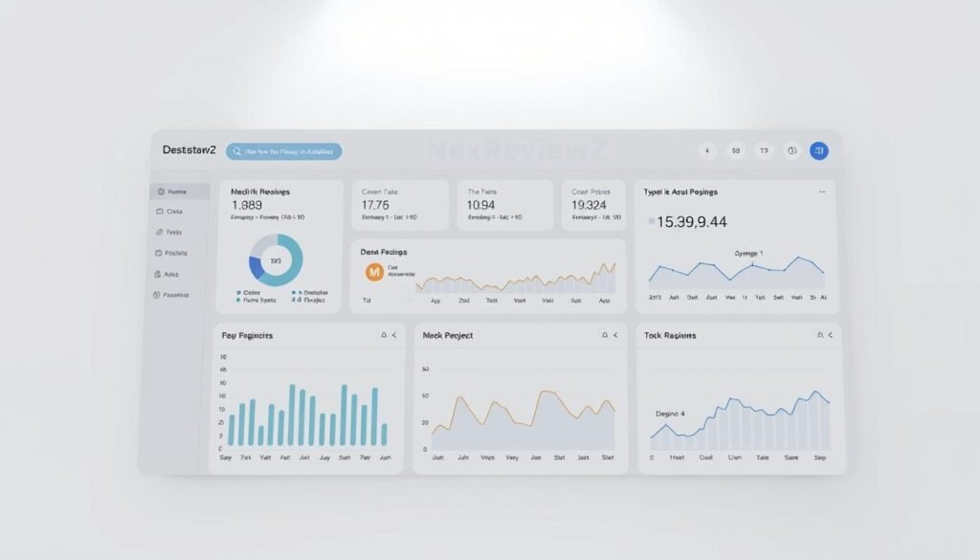Open the blue profile avatar top right
The width and height of the screenshot is (980, 560).
[819, 150]
